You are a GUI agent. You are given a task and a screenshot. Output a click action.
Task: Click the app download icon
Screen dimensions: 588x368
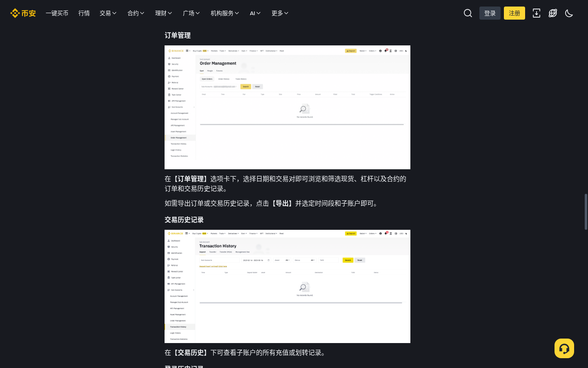pyautogui.click(x=537, y=13)
